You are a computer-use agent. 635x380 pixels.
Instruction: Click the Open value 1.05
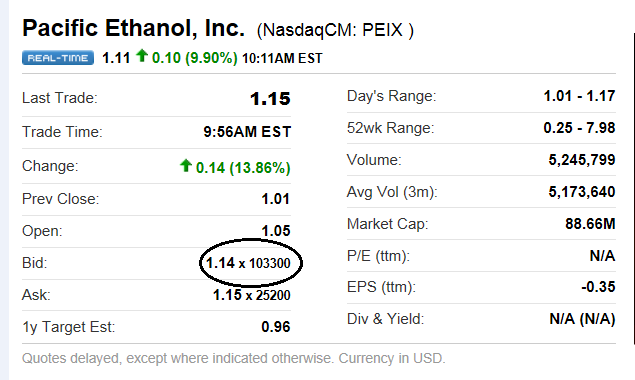pos(276,231)
